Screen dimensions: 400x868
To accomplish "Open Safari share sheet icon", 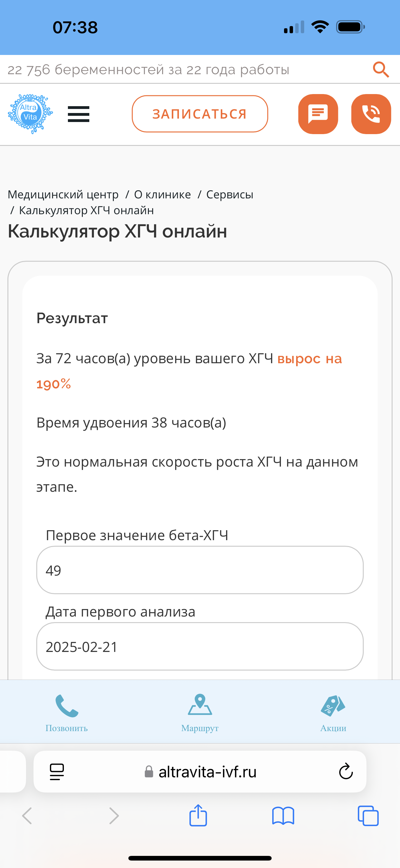I will click(x=198, y=816).
